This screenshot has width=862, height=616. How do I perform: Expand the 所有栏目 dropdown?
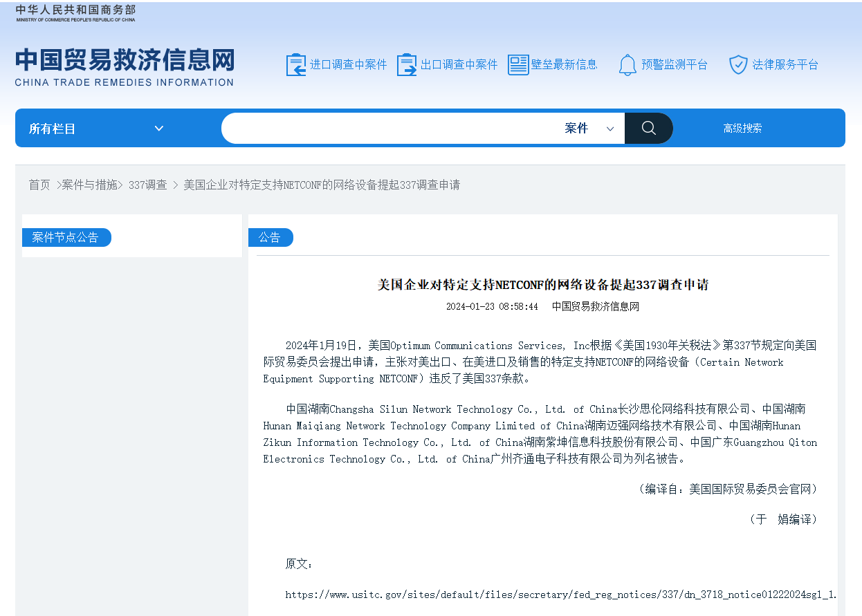(x=97, y=129)
